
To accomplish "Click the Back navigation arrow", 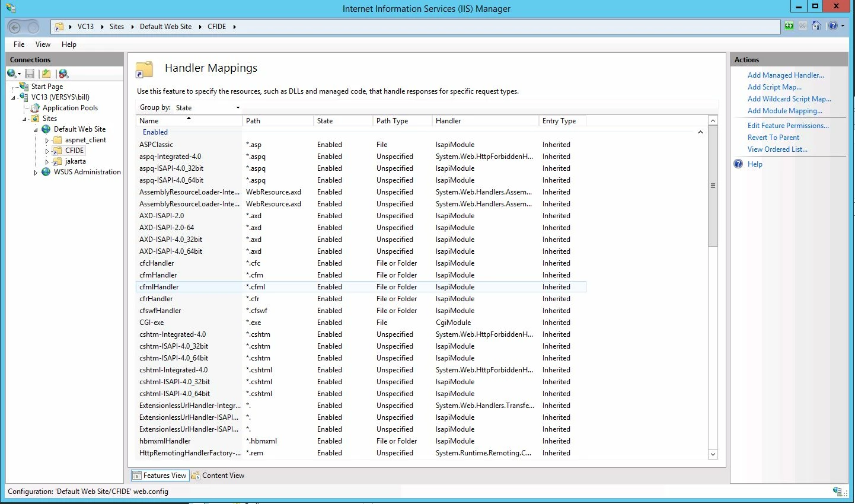I will tap(15, 27).
